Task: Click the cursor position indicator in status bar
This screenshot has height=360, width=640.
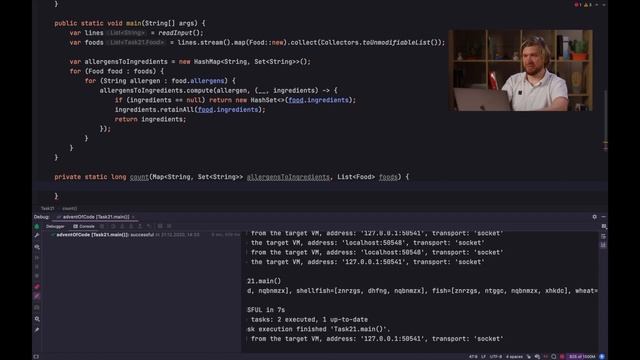Action: [x=473, y=357]
